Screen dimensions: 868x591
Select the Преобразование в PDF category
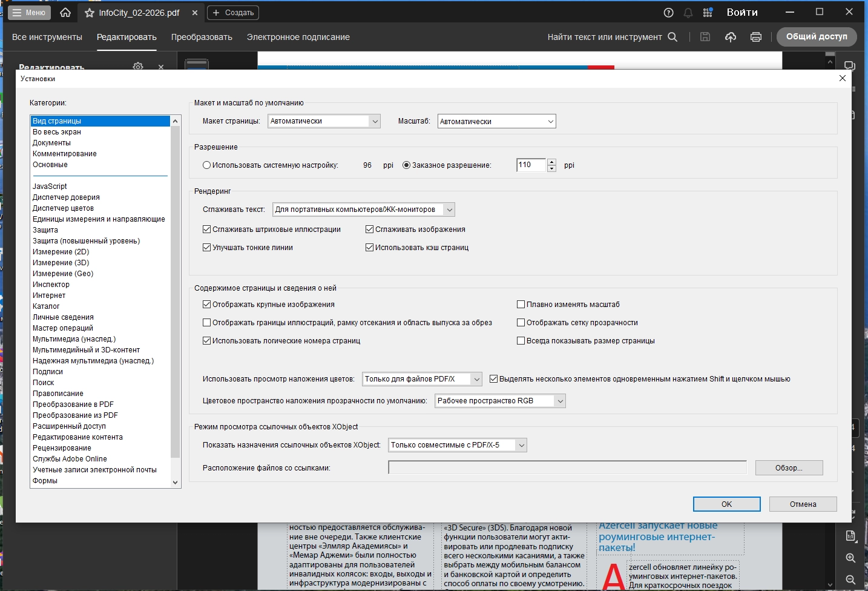(100, 404)
